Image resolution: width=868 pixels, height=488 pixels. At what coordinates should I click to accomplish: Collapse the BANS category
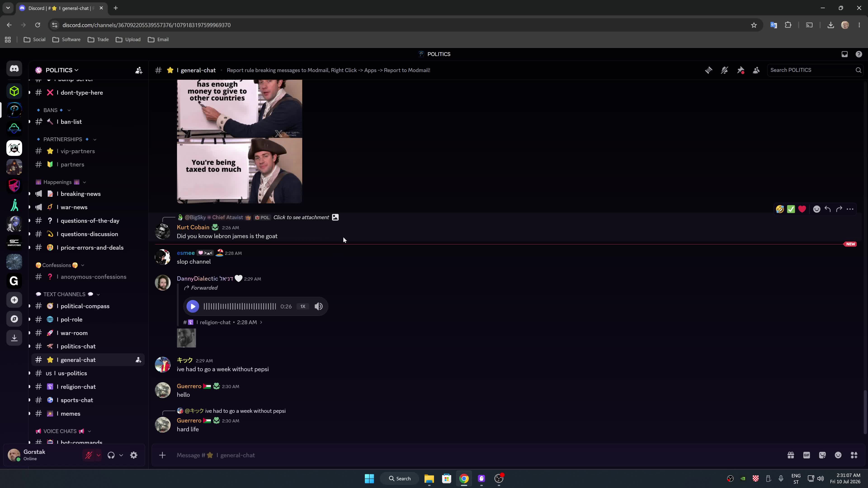click(x=54, y=110)
